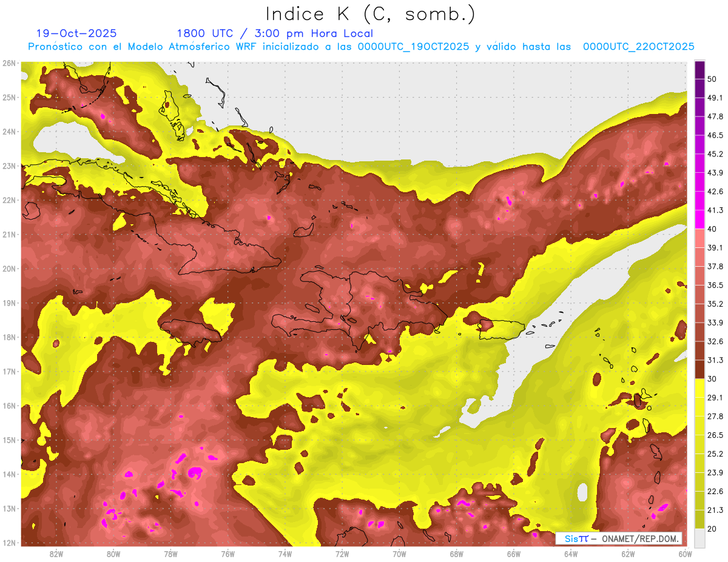Click the 1800 UTC local time text

(275, 33)
